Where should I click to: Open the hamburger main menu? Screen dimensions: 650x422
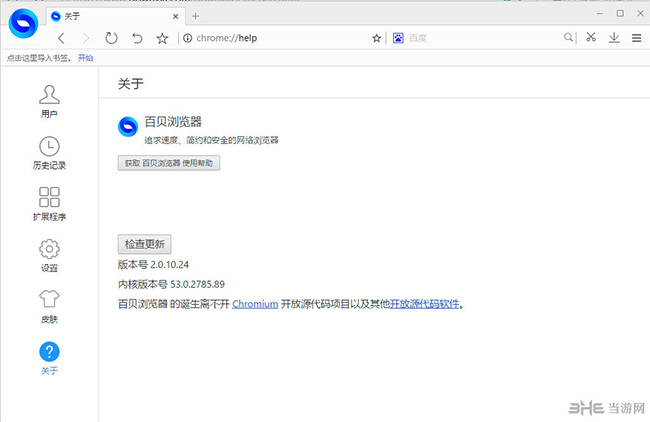[637, 38]
